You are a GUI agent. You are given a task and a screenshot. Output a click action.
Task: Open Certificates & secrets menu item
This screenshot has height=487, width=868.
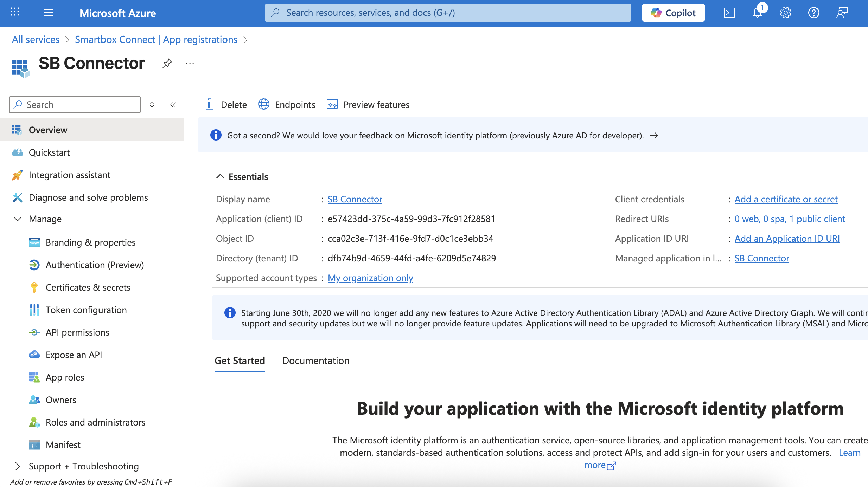(88, 287)
